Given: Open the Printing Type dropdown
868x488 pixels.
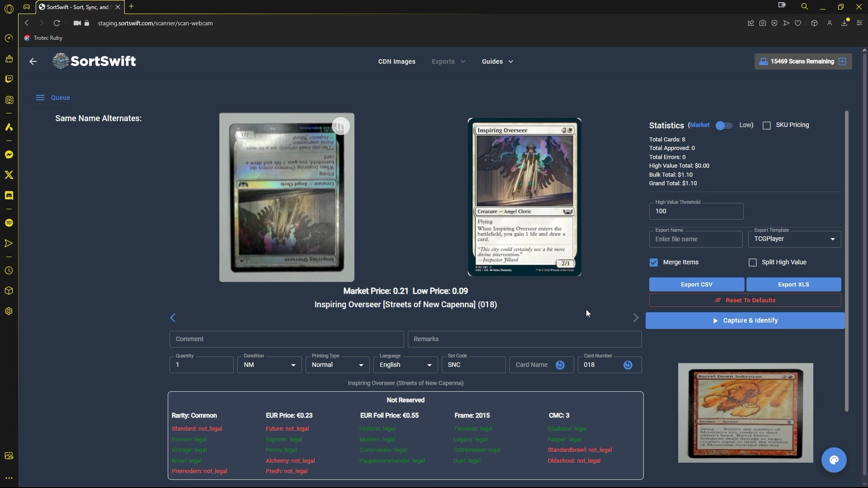Looking at the screenshot, I should (x=337, y=365).
